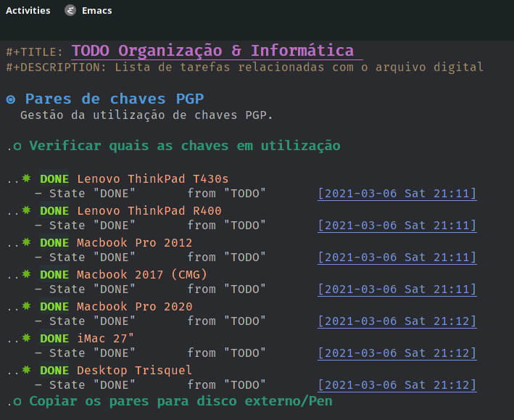Click 'State "DONE"' under Macbook 2017 (CMG)
Viewport: 514px width, 420px height.
pos(92,289)
